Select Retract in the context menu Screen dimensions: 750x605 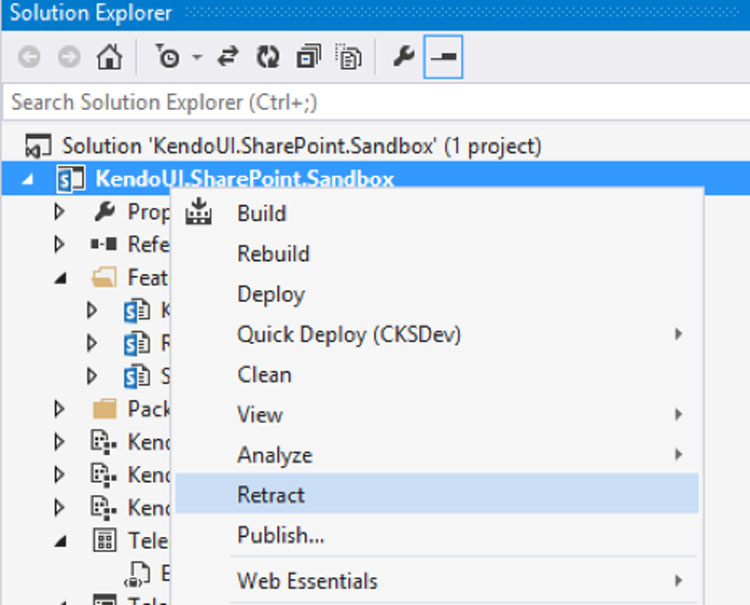[437, 494]
